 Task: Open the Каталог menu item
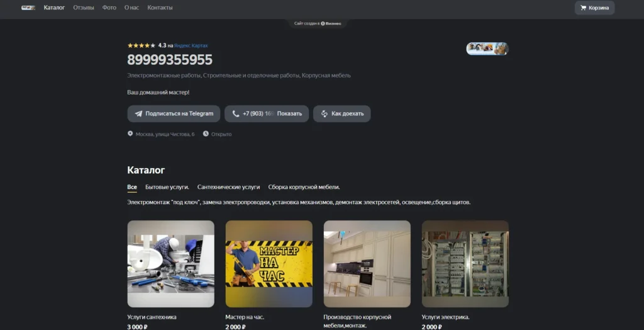coord(54,8)
